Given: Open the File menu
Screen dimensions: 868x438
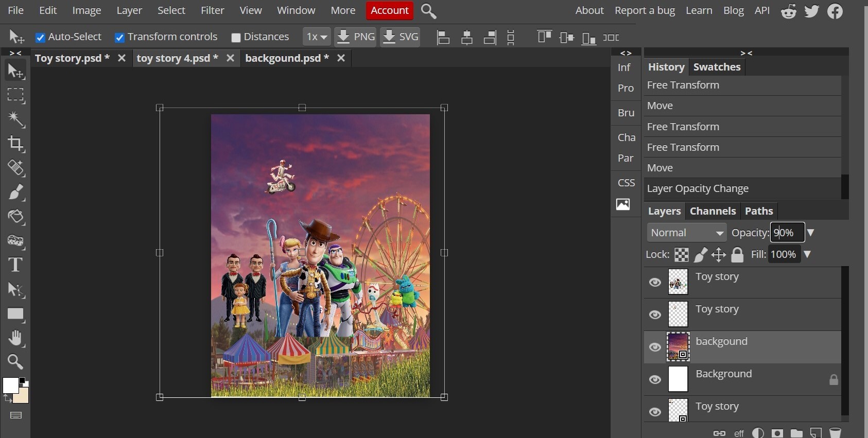Looking at the screenshot, I should pos(15,10).
